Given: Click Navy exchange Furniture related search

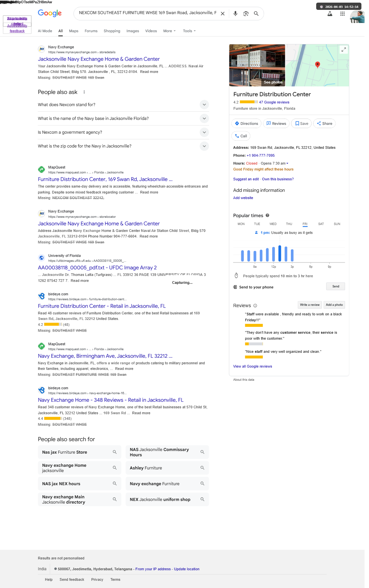Looking at the screenshot, I should pos(167,484).
